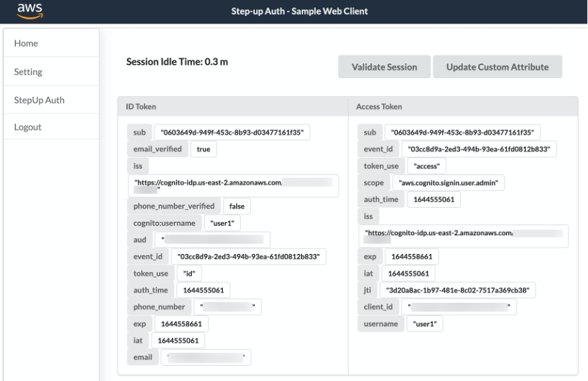
Task: Click the ID Token iss URL value
Action: (x=233, y=186)
